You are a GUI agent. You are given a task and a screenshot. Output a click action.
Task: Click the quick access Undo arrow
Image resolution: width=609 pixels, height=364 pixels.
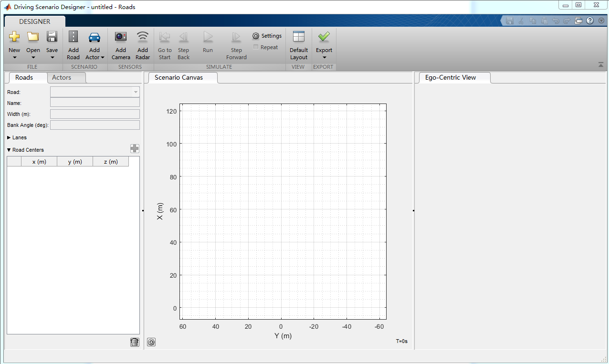click(556, 21)
